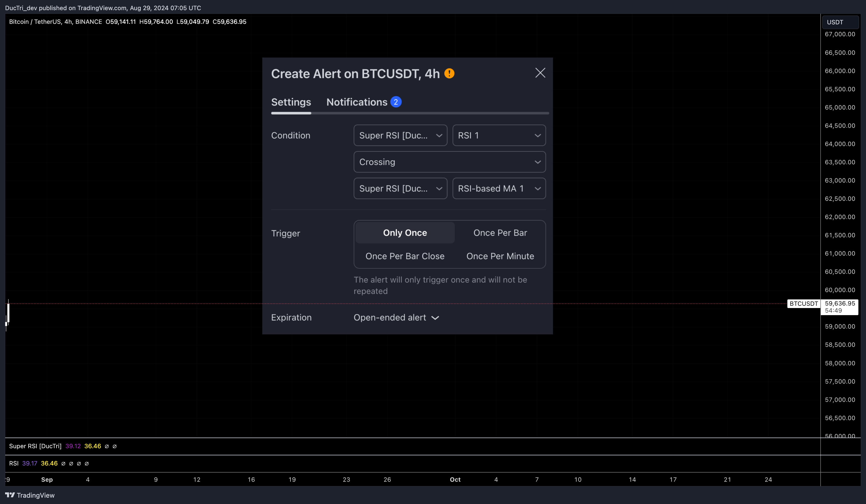
Task: Click the 67,000.00 price scale label
Action: pos(840,34)
